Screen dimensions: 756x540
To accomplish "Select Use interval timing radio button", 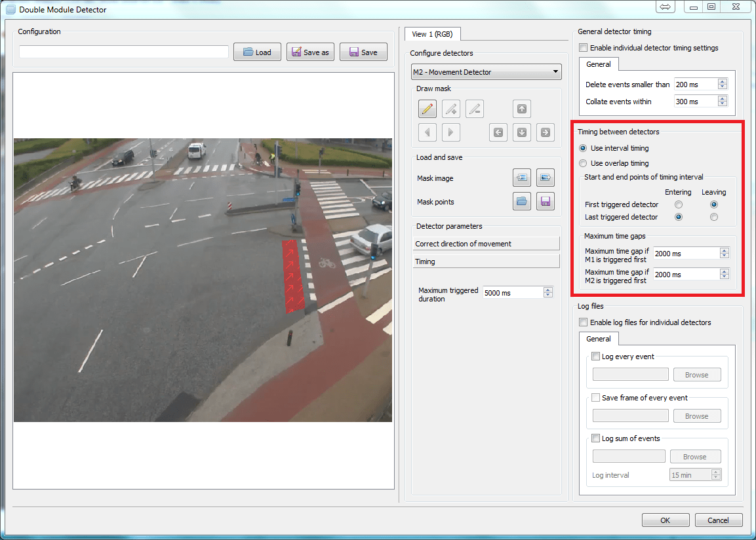I will pos(583,148).
